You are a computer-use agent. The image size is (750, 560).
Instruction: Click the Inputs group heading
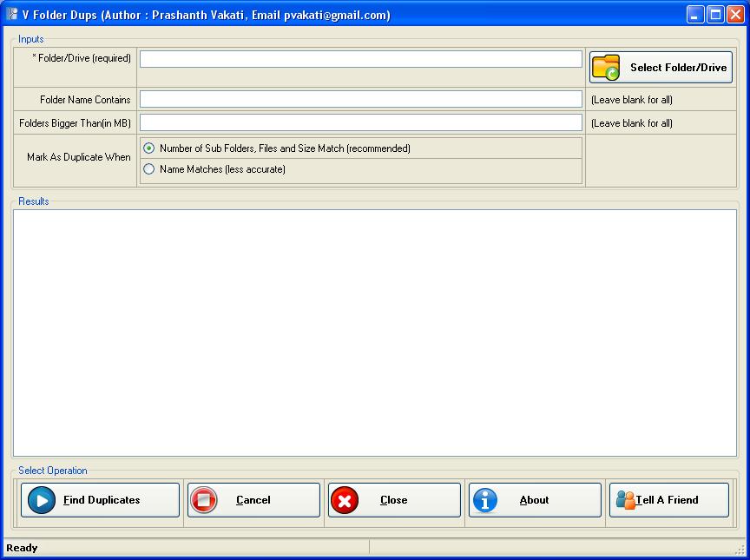coord(31,39)
